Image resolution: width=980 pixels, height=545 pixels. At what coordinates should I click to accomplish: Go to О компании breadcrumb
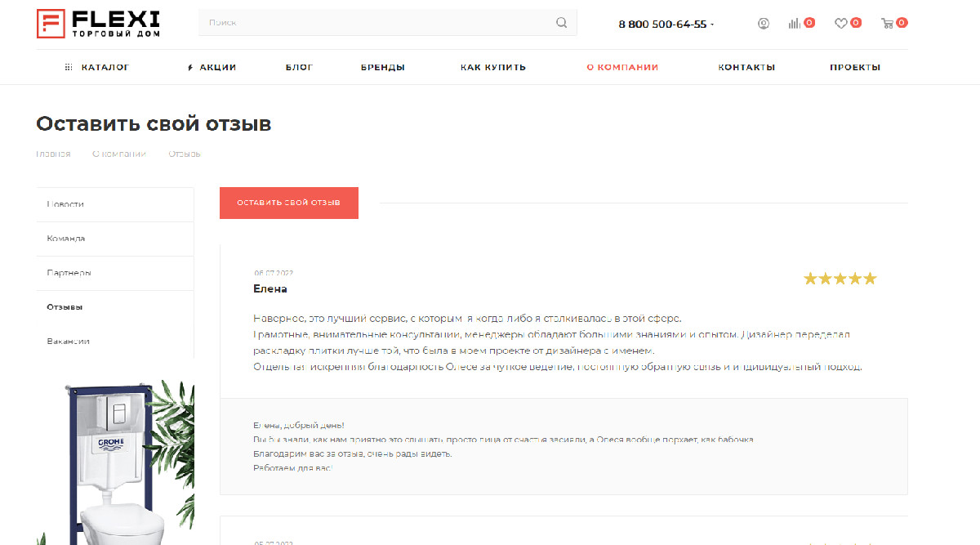click(x=119, y=154)
